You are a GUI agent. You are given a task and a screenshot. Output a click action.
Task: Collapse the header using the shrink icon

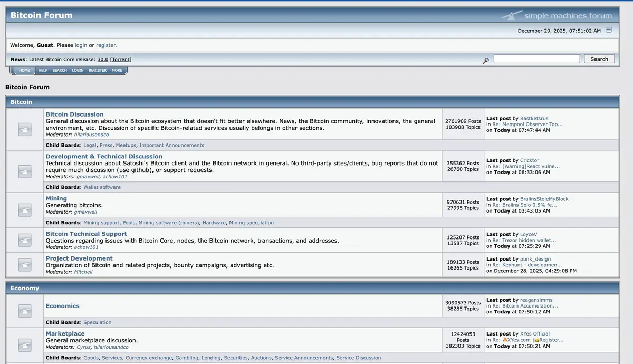point(609,30)
